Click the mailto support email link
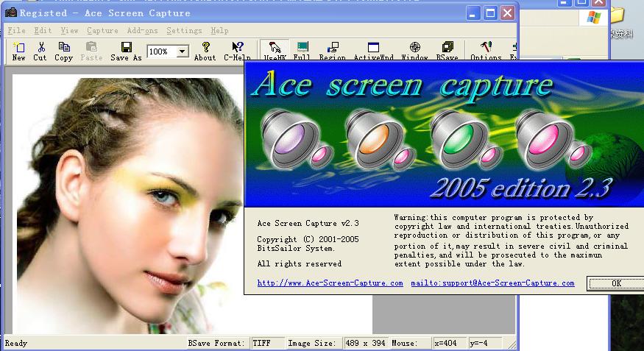This screenshot has width=644, height=351. click(x=492, y=283)
